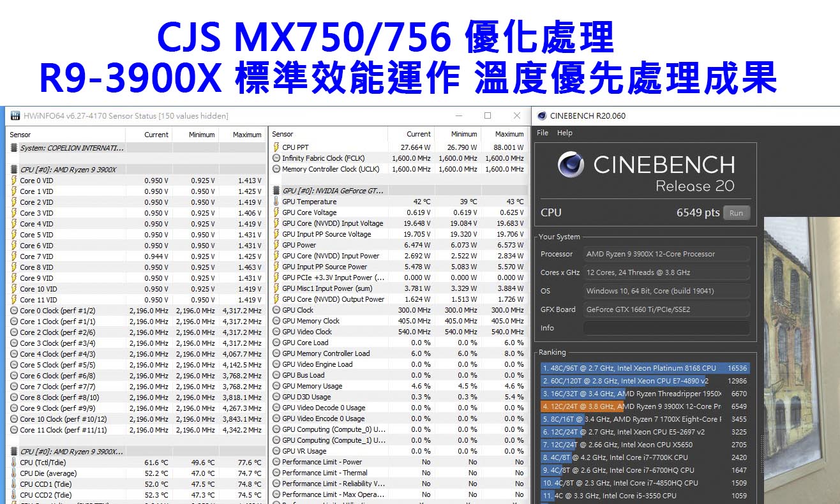Click the Processor field in Your System
The height and width of the screenshot is (504, 840).
point(666,254)
